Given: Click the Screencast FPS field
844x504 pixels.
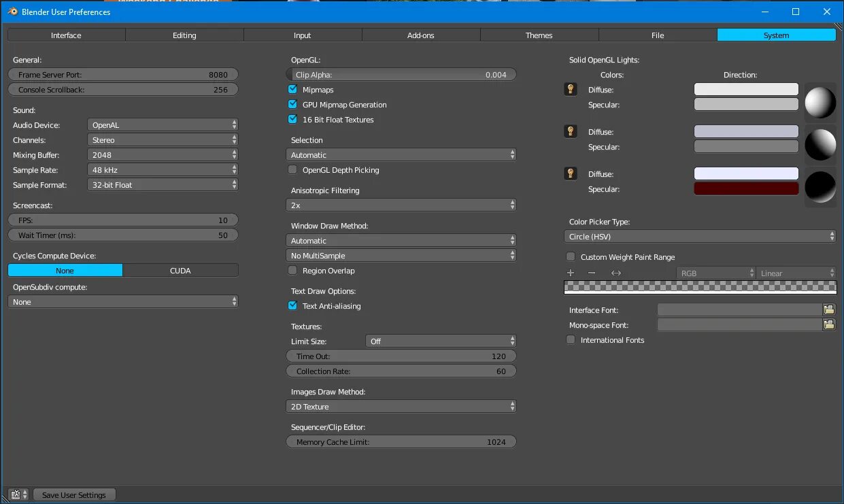Looking at the screenshot, I should point(123,220).
